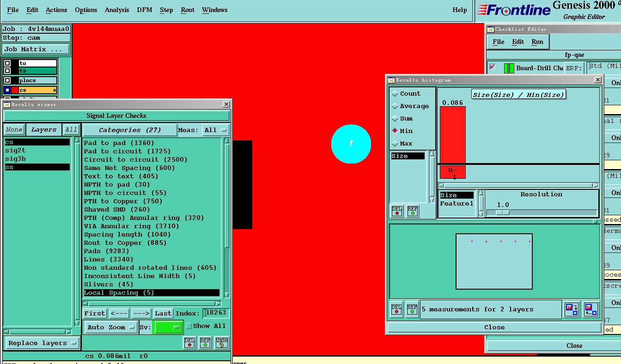Image resolution: width=621 pixels, height=364 pixels.
Task: Click the Board-Drill Checks green drill icon
Action: [509, 68]
